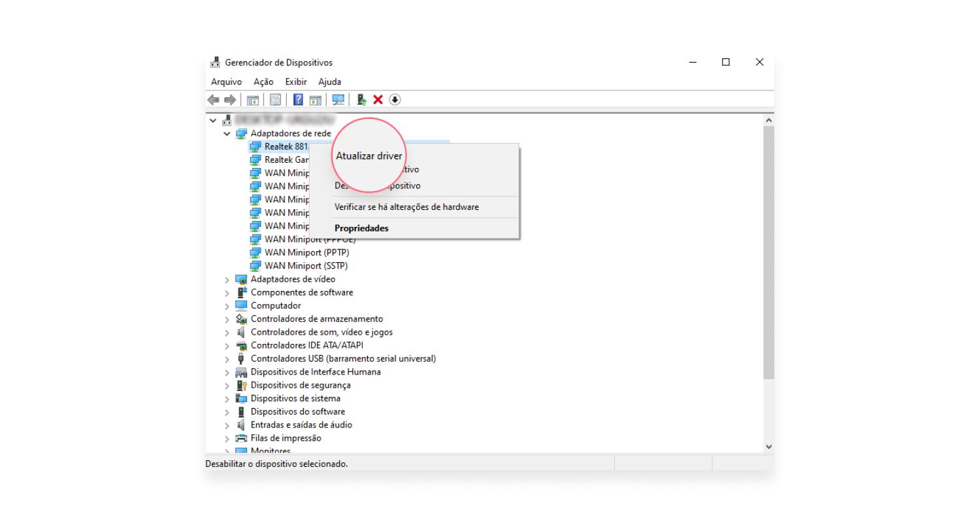Collapse the root computer node chevron

tap(213, 120)
